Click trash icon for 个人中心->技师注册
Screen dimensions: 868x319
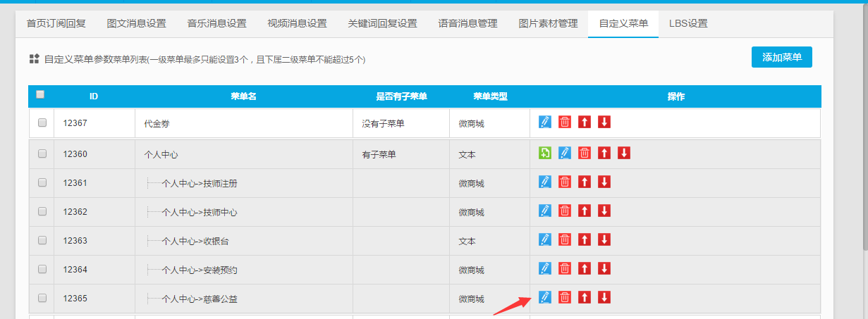(x=564, y=182)
